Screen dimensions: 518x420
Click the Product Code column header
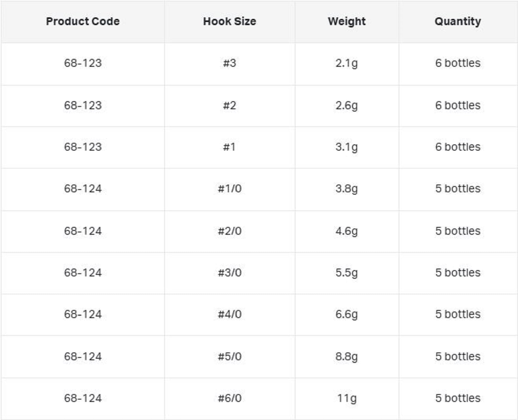pos(83,21)
